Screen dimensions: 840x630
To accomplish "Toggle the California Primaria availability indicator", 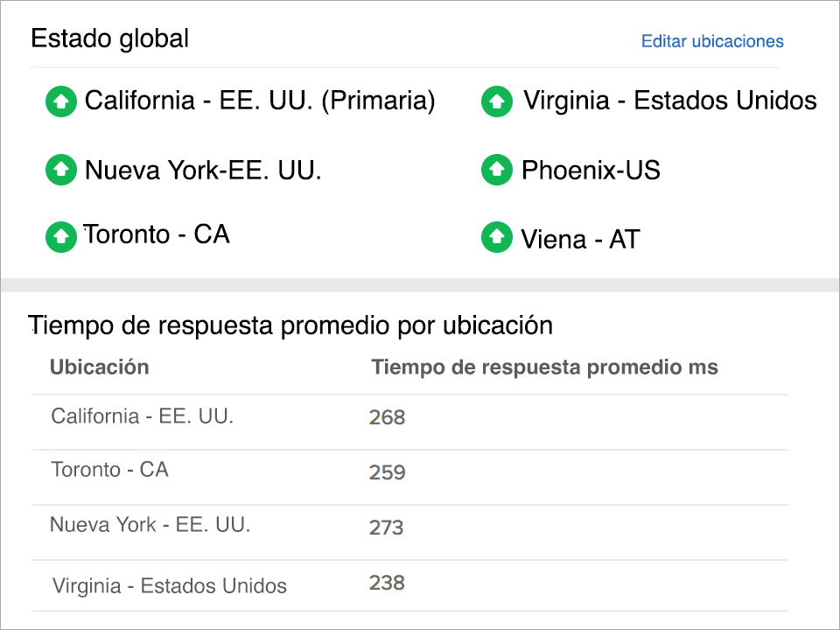I will [60, 101].
